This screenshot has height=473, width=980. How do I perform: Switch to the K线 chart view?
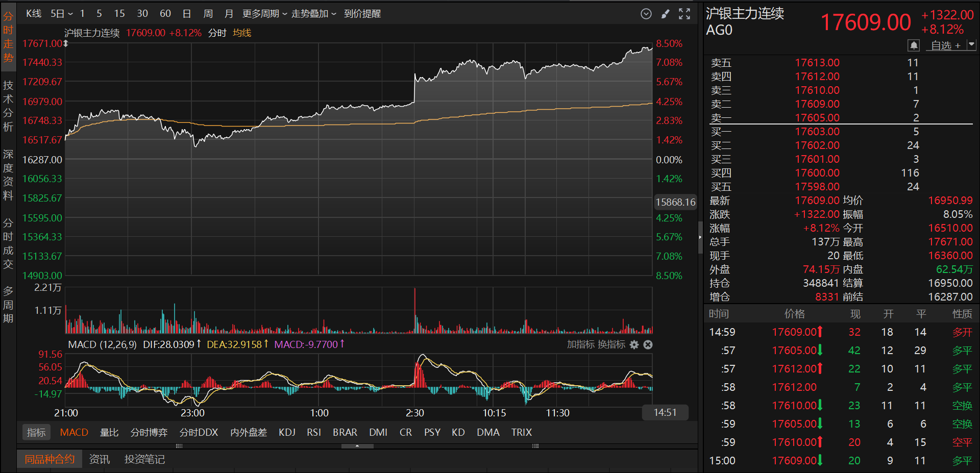click(34, 14)
